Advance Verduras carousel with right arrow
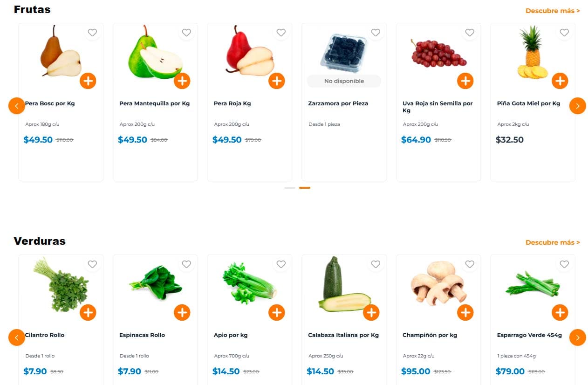The image size is (588, 385). [x=578, y=337]
